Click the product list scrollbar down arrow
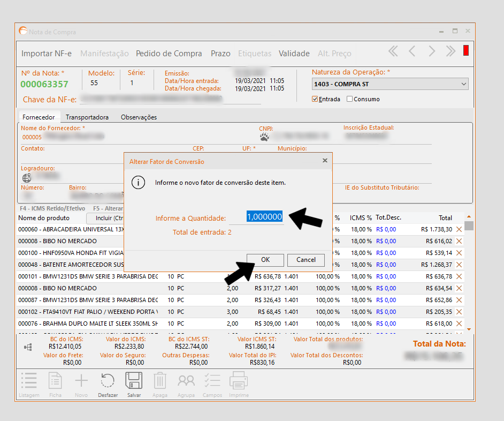Viewport: 504px width, 421px height. click(469, 329)
